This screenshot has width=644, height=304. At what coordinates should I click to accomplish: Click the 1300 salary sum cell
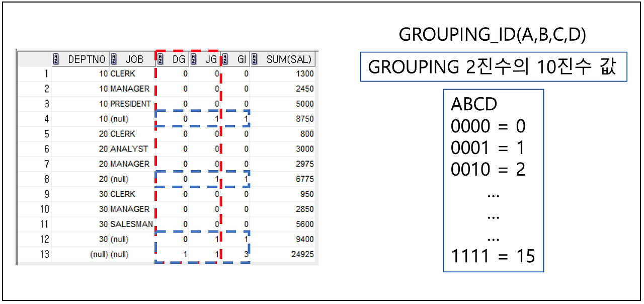pos(305,73)
